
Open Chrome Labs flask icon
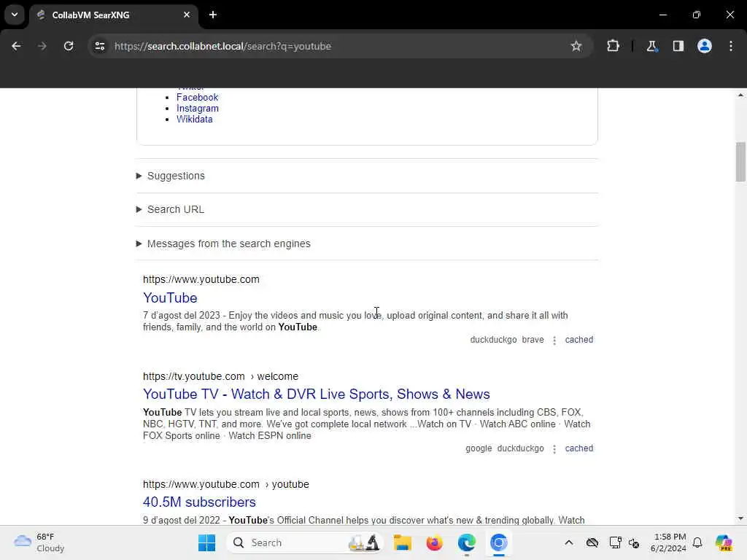pos(651,46)
